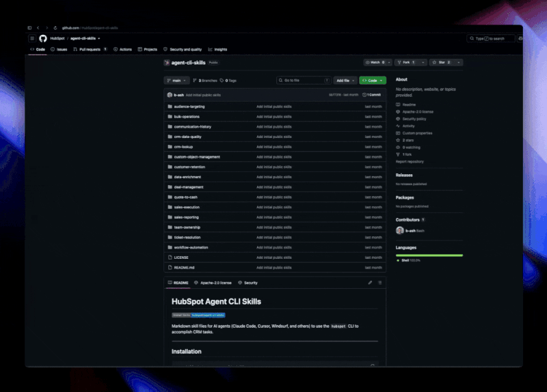Click the Copilot icon beside search

pos(520,38)
